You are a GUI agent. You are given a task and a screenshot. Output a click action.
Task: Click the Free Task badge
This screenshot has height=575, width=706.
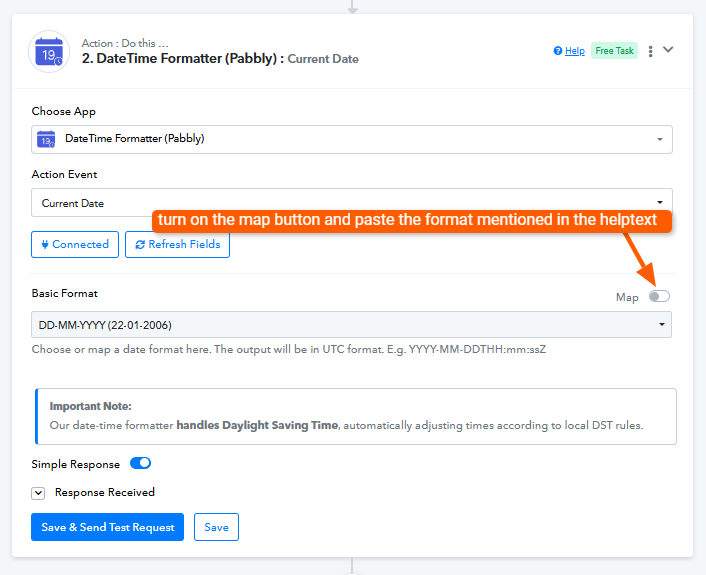click(614, 51)
